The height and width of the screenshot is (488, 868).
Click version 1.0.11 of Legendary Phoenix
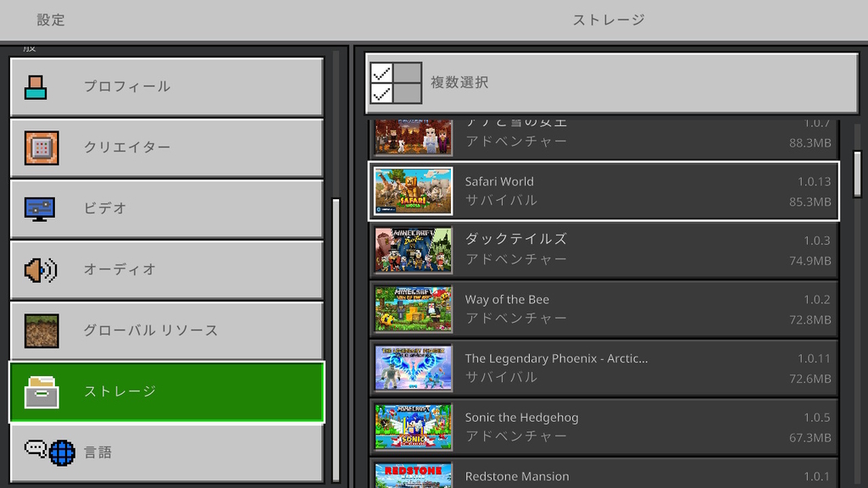pos(814,358)
